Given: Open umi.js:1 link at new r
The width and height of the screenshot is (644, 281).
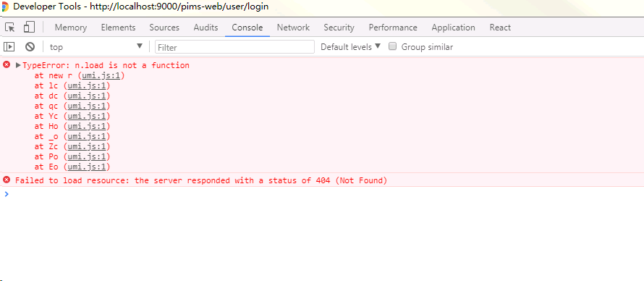Looking at the screenshot, I should coord(101,75).
